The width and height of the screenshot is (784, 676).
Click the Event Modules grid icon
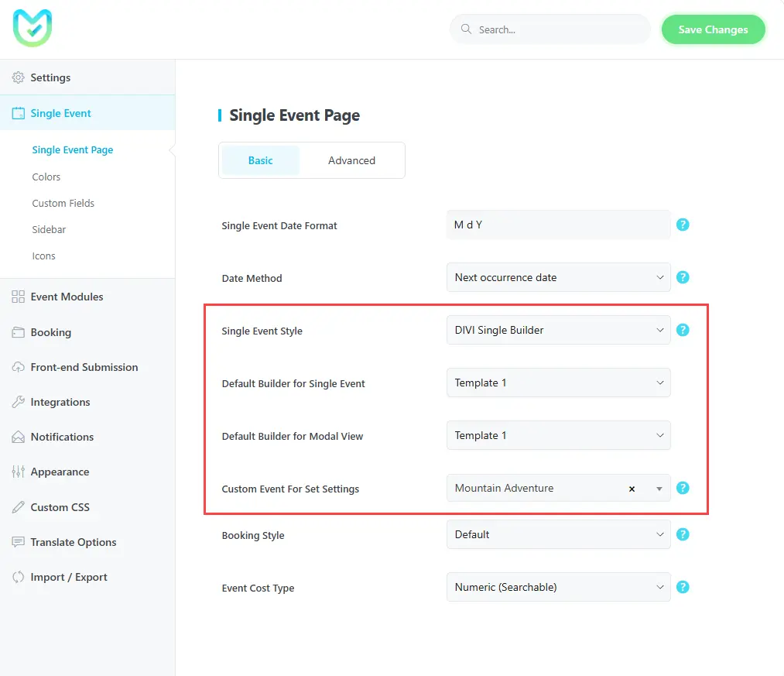tap(18, 297)
